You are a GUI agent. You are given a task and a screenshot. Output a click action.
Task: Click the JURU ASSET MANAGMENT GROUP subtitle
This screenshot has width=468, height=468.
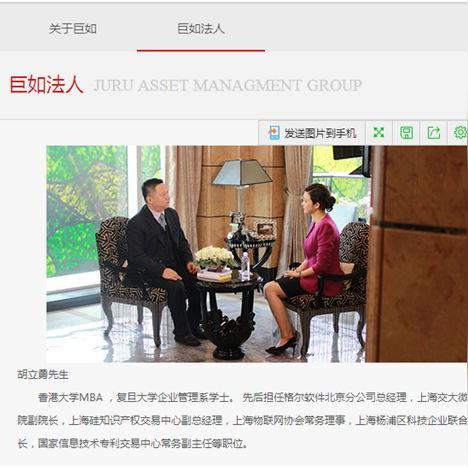click(228, 85)
